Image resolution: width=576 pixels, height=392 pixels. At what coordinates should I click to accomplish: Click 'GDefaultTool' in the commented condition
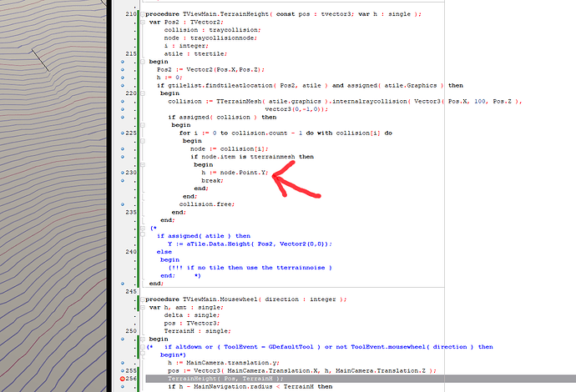click(291, 347)
